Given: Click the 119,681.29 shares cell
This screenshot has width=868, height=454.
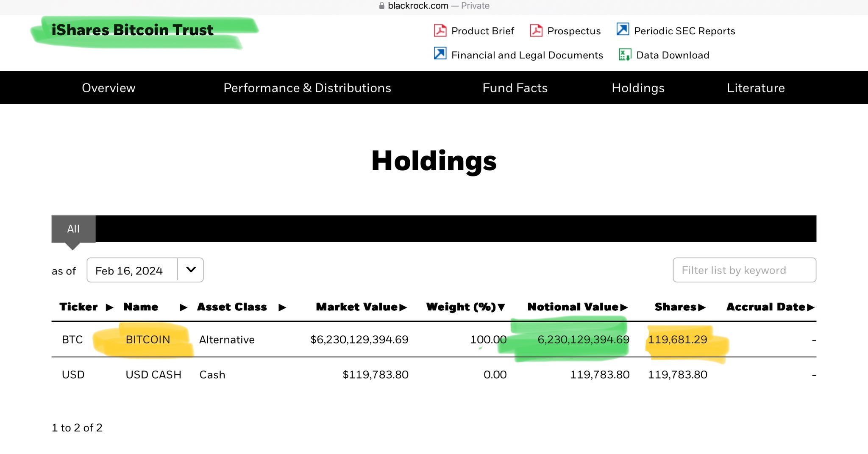Looking at the screenshot, I should (678, 340).
